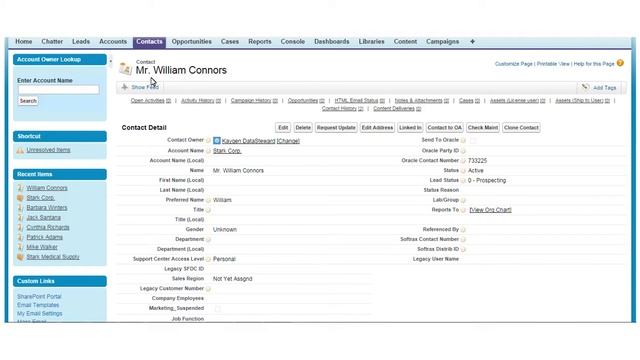
Task: Click the Add Tags link
Action: (x=604, y=88)
